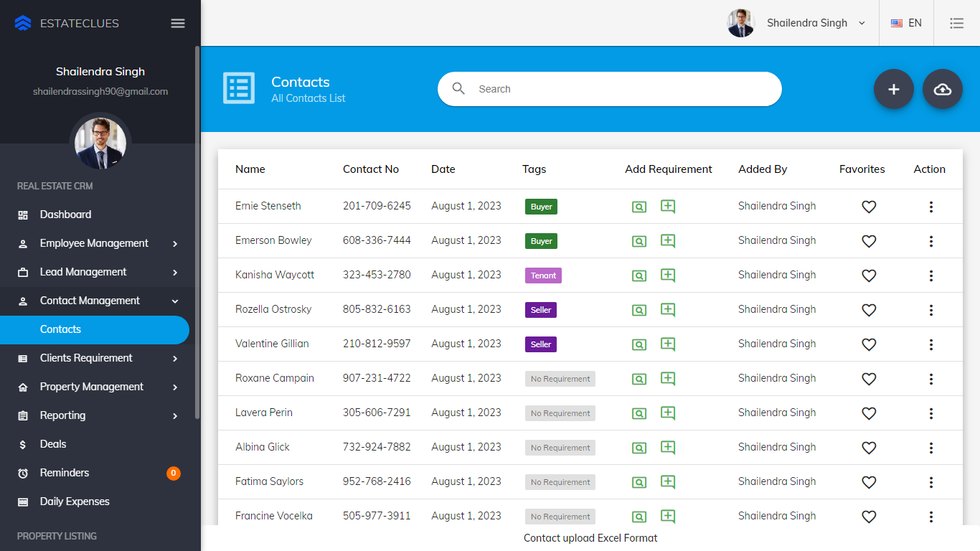Open action menu for Rozella Ostrosky

pos(930,310)
